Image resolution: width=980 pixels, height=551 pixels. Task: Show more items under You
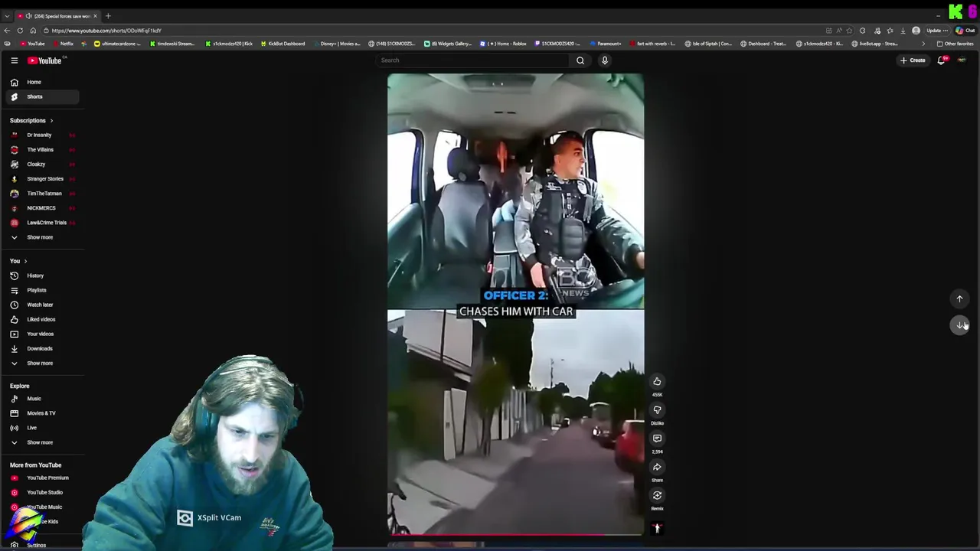tap(40, 363)
